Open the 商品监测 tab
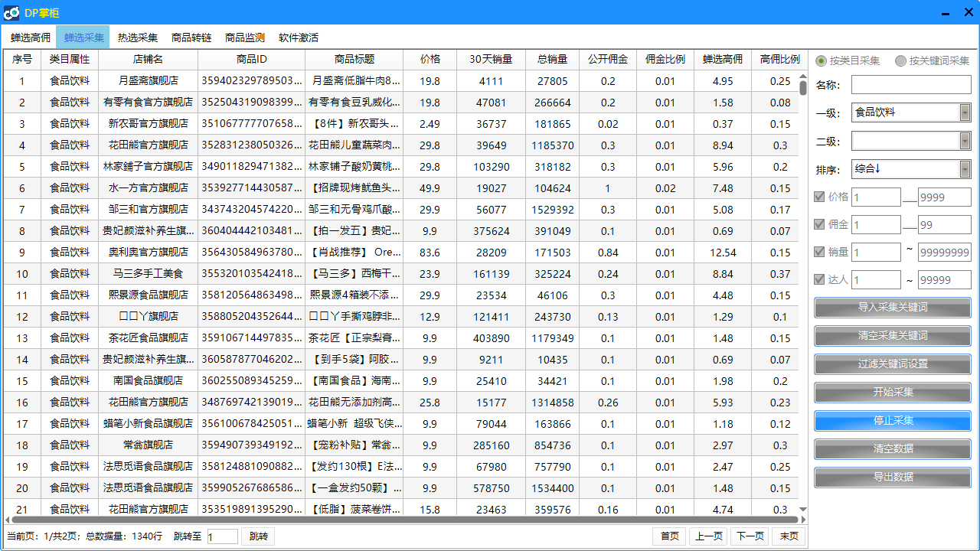The image size is (980, 551). point(245,37)
